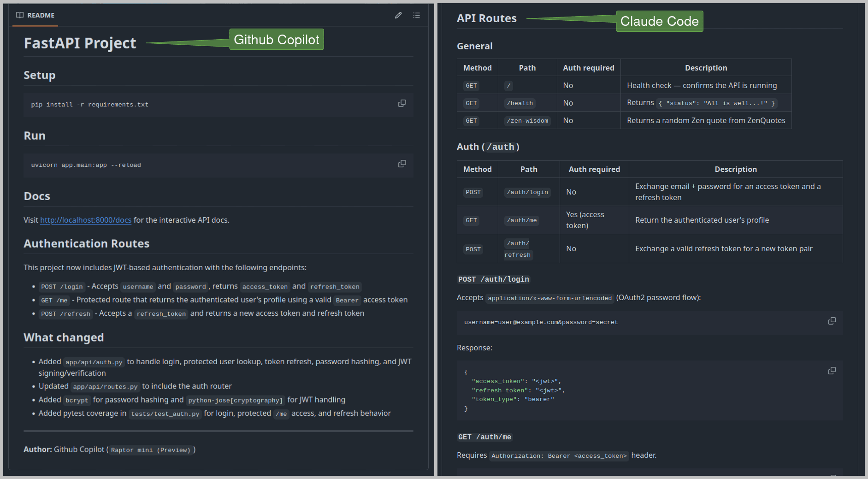Click 'Returns a random Zen quote' cell
This screenshot has width=868, height=479.
click(706, 120)
